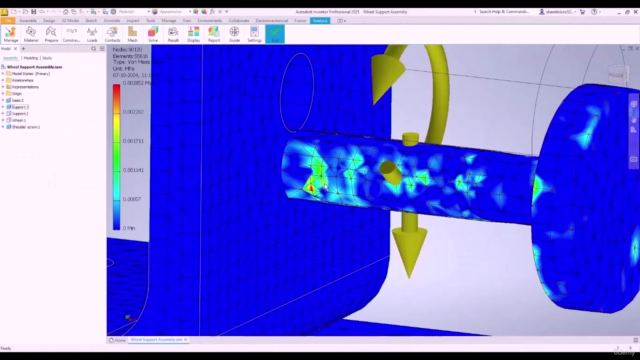Screen dimensions: 640x360
Task: Expand the base:2 component
Action: (3, 100)
